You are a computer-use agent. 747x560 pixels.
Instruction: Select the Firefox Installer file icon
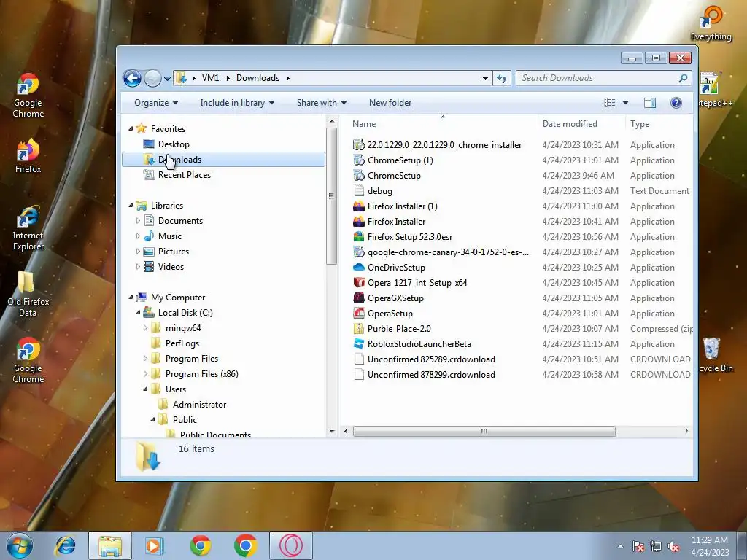coord(359,222)
